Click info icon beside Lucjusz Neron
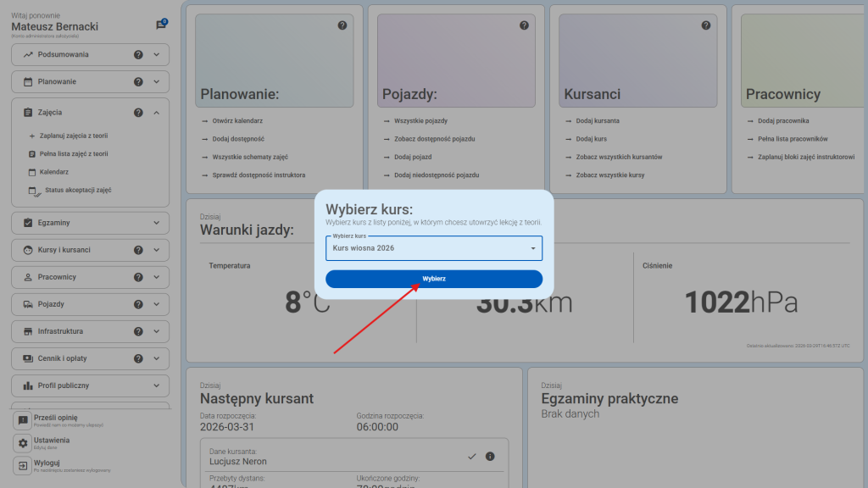 (x=490, y=457)
